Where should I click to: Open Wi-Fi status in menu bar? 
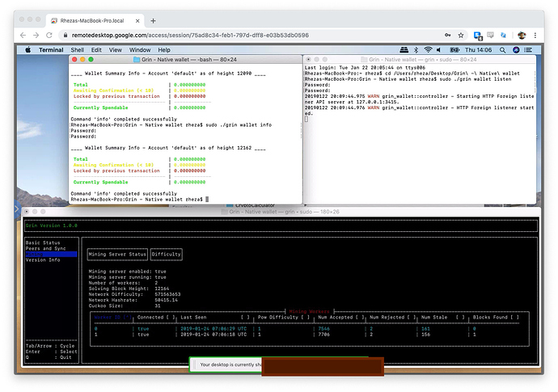point(428,50)
